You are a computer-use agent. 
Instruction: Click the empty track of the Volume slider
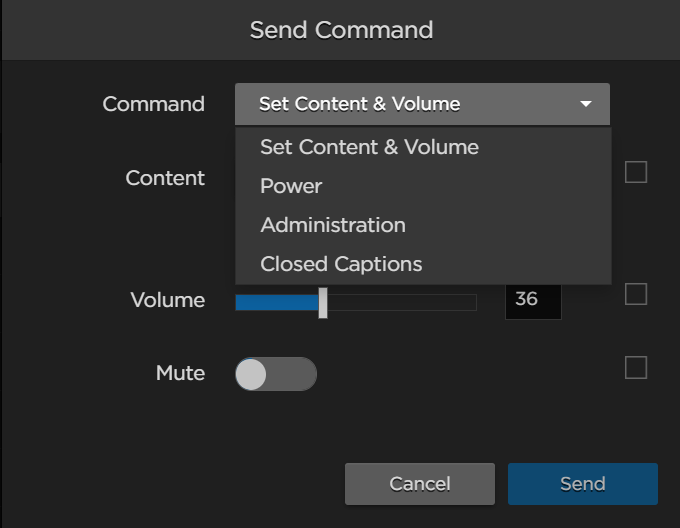click(x=400, y=302)
